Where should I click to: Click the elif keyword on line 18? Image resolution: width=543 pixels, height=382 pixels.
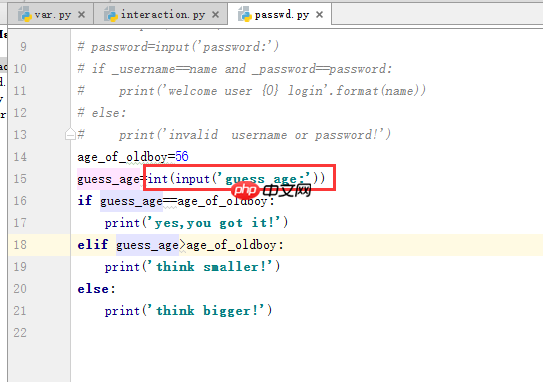point(92,245)
